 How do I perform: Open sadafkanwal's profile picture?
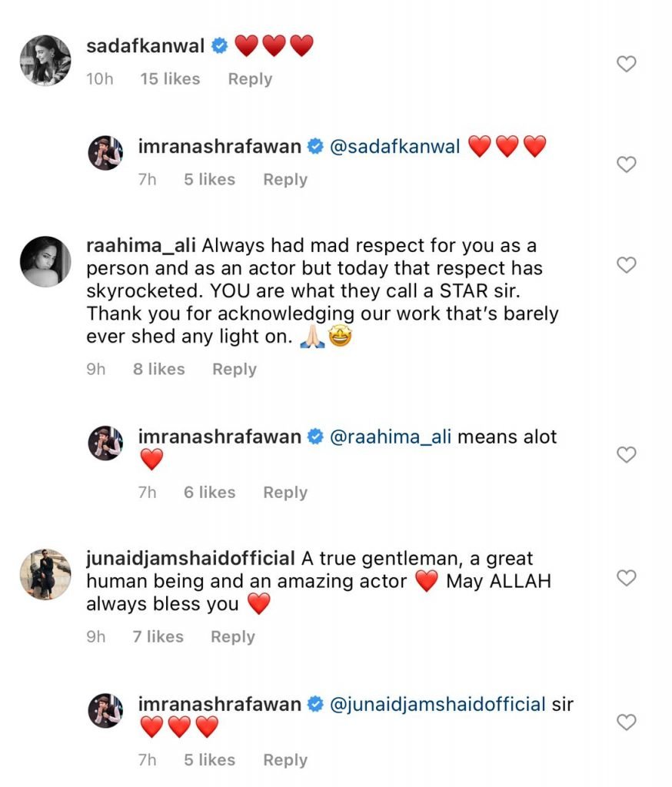point(46,58)
